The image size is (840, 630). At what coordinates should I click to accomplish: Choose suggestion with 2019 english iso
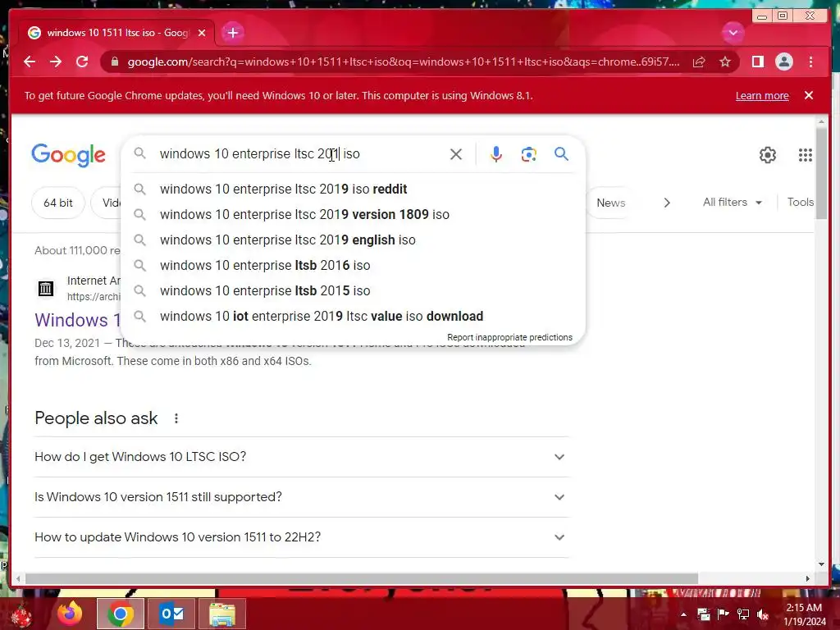[353, 240]
